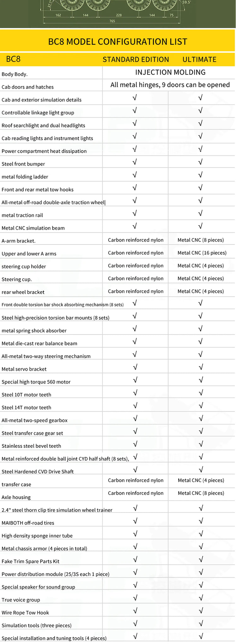Select the STANDARD EDITION column header
Screen dimensions: 236x644
pyautogui.click(x=135, y=59)
